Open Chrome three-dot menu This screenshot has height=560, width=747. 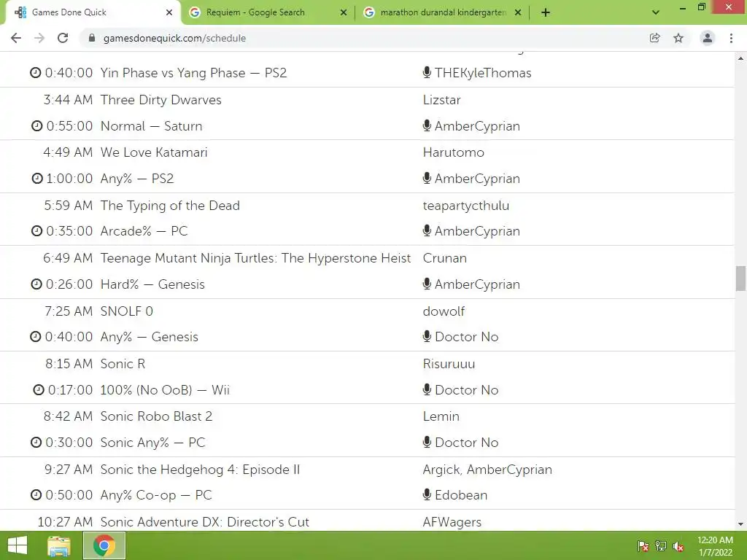(x=731, y=38)
